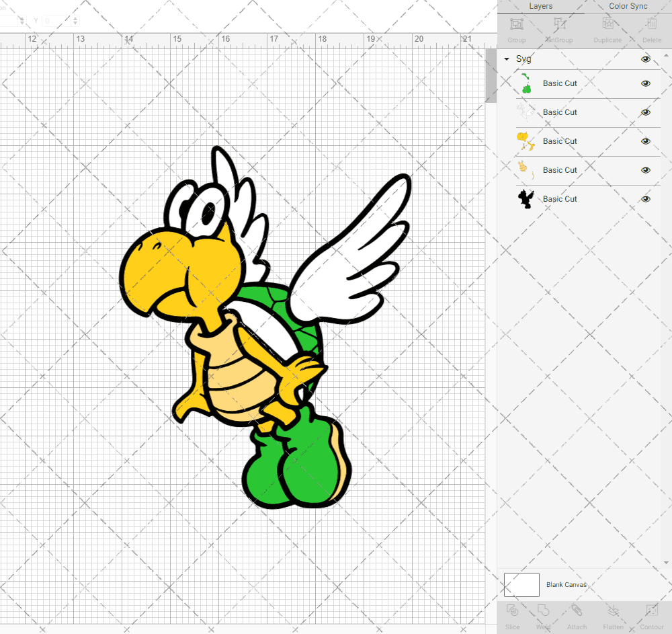Screen dimensions: 672x634
Task: Click the Y position stepper arrows
Action: (x=75, y=21)
